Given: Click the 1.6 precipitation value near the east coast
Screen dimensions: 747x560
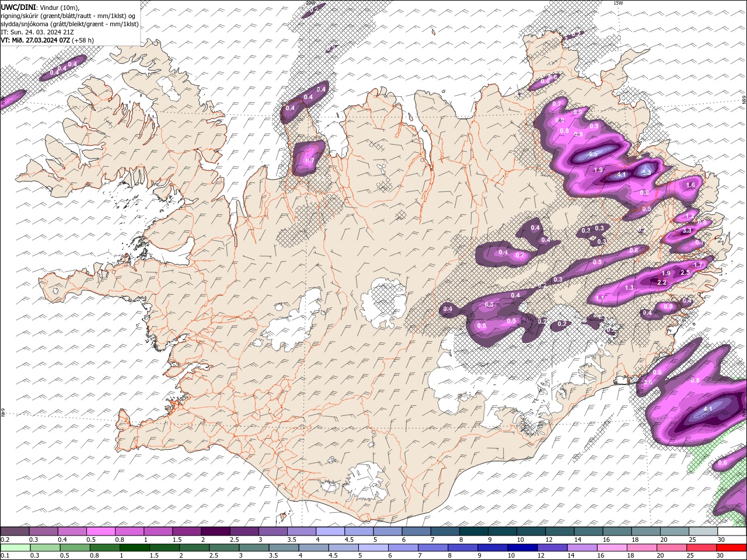Looking at the screenshot, I should coord(690,185).
